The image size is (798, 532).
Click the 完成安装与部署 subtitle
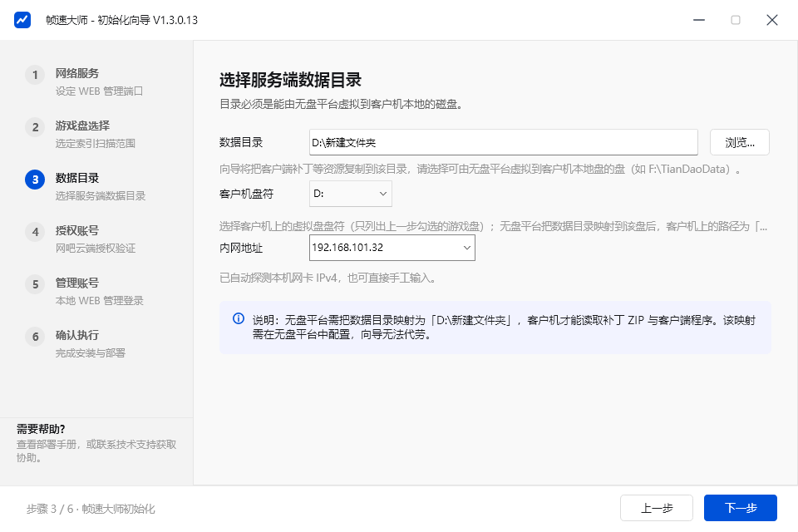[x=90, y=353]
